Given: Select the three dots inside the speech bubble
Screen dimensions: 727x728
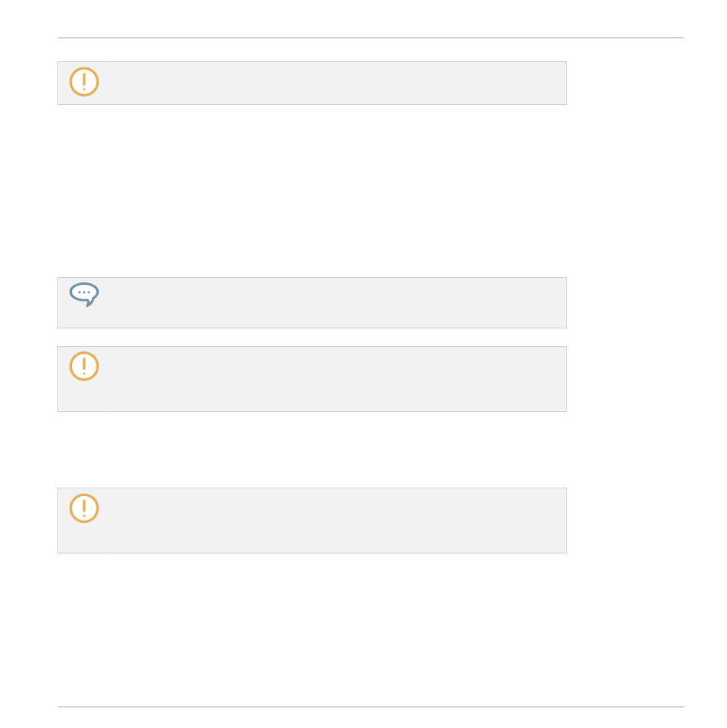Looking at the screenshot, I should click(84, 292).
